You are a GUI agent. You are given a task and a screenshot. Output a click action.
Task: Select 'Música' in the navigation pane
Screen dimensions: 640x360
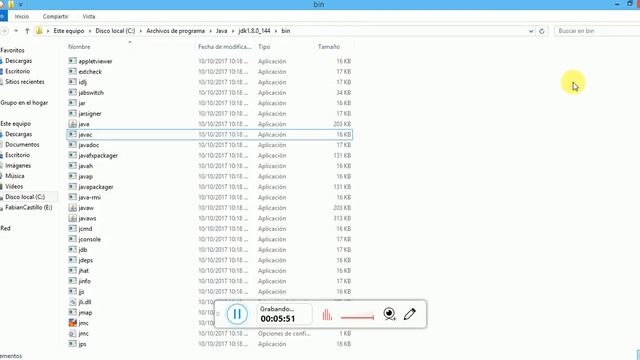tap(15, 176)
